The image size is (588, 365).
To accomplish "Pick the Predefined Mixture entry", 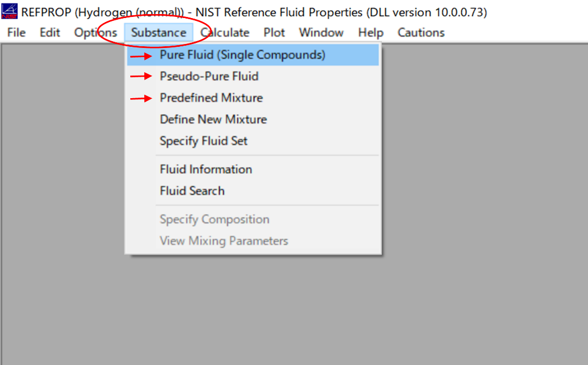I will tap(211, 98).
